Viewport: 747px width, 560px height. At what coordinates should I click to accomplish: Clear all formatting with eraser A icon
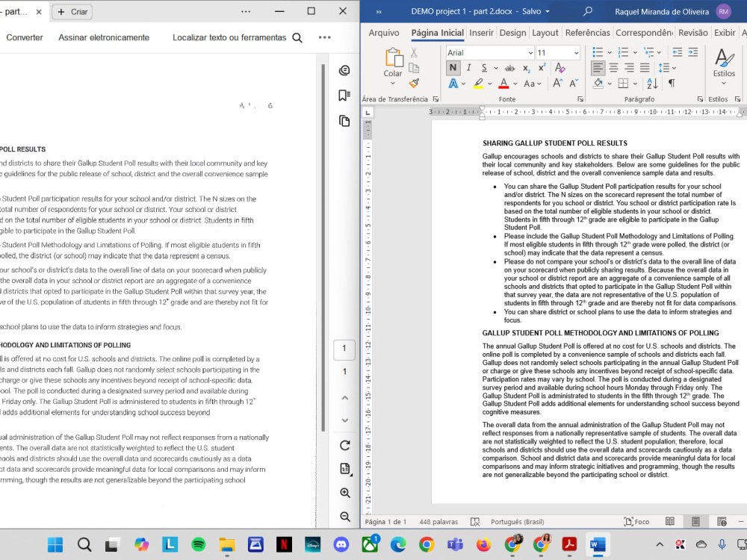click(x=560, y=68)
